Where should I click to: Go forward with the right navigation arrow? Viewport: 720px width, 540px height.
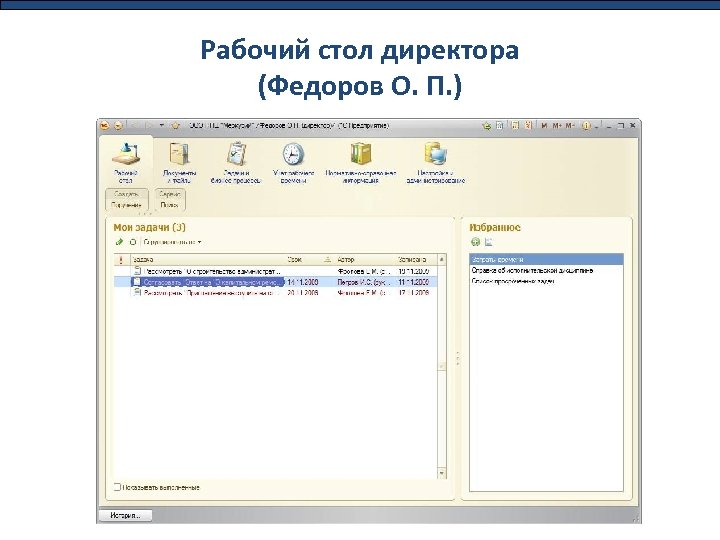[149, 125]
